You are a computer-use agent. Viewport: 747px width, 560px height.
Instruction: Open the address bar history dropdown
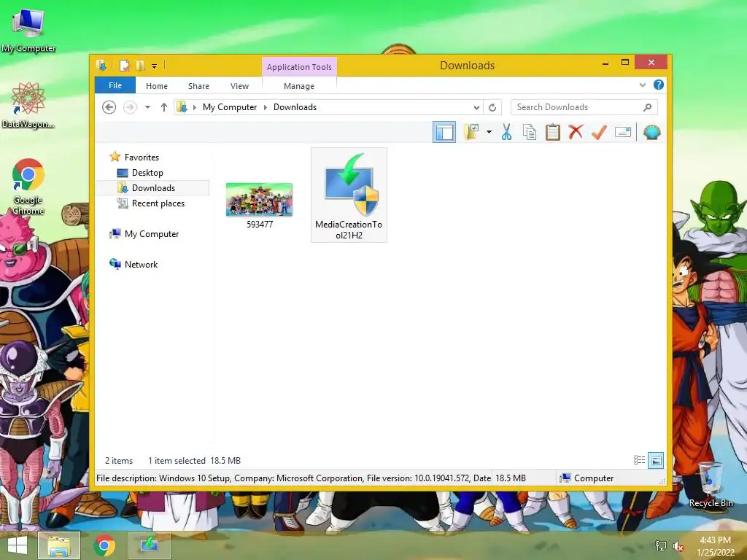tap(476, 108)
